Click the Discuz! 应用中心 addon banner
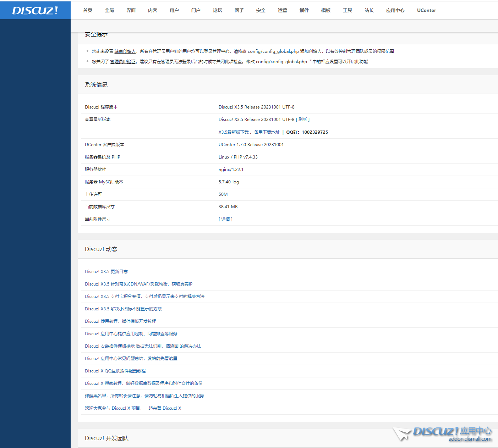498x448 pixels. point(443,434)
